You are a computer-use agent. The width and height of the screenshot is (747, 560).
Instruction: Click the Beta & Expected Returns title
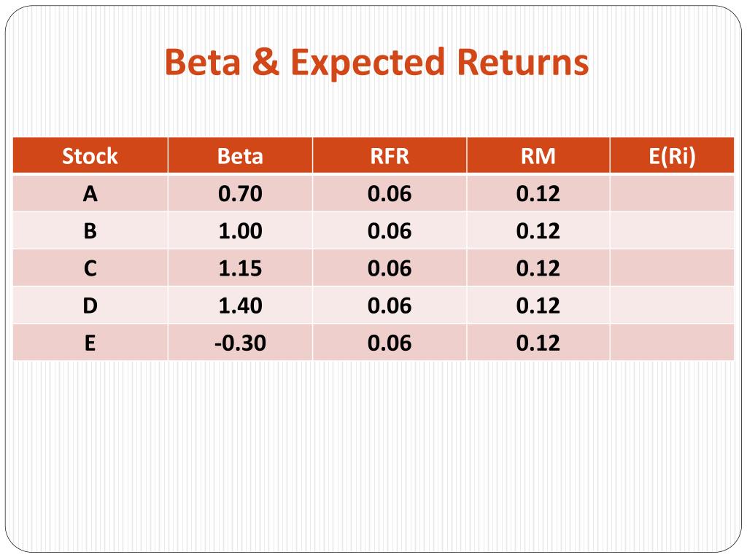[x=376, y=63]
